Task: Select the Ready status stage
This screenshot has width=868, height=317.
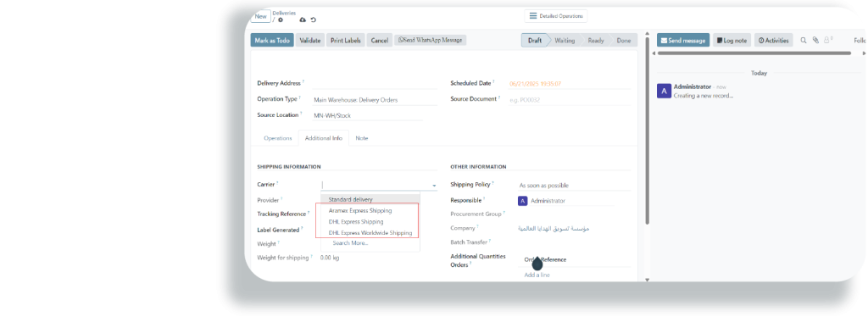Action: [596, 41]
